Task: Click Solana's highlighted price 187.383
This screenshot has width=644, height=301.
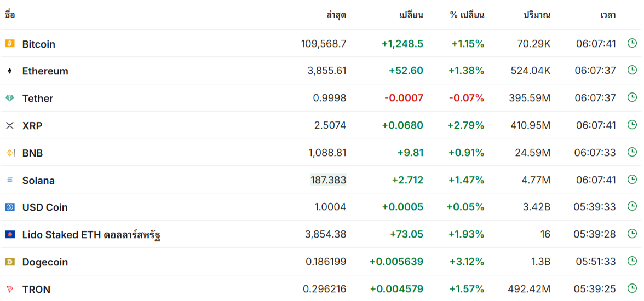Action: 328,180
